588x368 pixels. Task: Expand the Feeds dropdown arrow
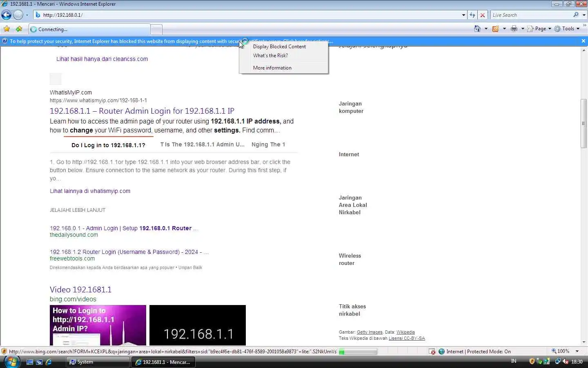click(x=504, y=29)
